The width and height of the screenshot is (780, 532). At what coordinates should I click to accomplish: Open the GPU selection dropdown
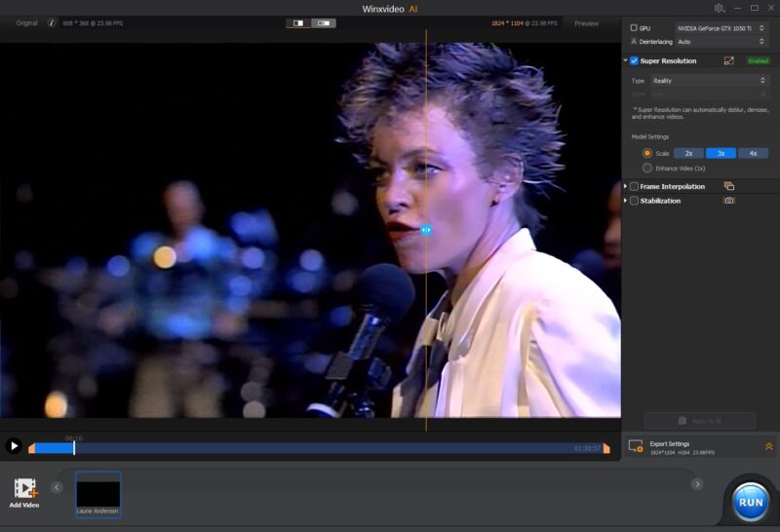(x=721, y=28)
